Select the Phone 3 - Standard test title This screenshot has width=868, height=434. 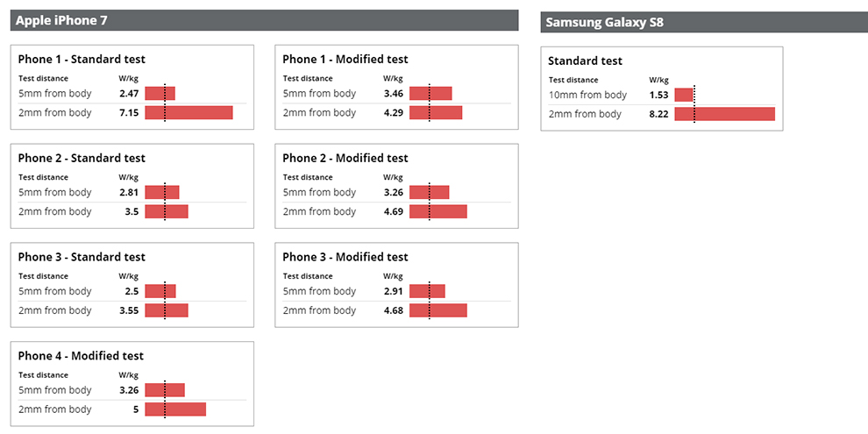tap(82, 258)
